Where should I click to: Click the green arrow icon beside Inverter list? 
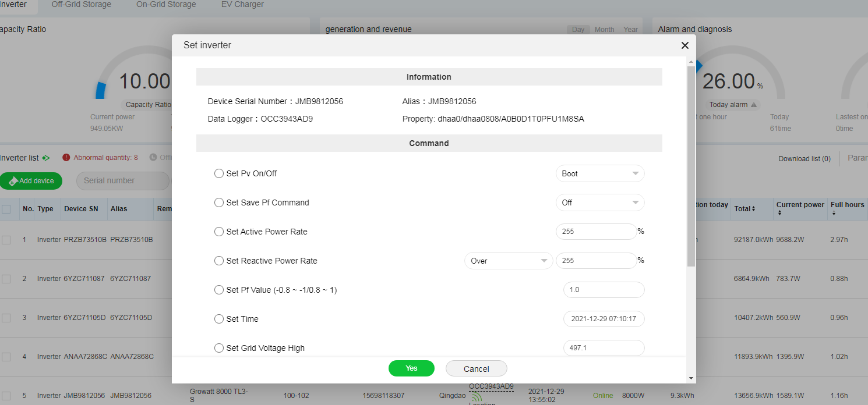tap(46, 158)
